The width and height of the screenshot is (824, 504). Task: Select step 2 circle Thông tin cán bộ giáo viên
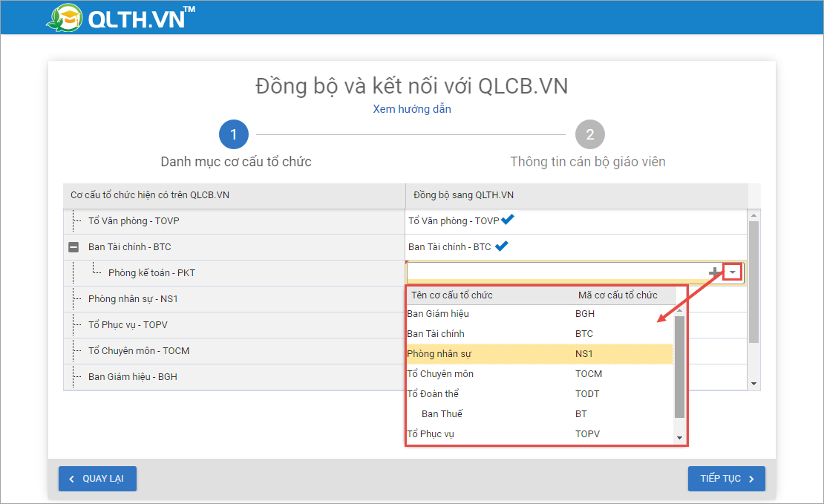tap(589, 134)
